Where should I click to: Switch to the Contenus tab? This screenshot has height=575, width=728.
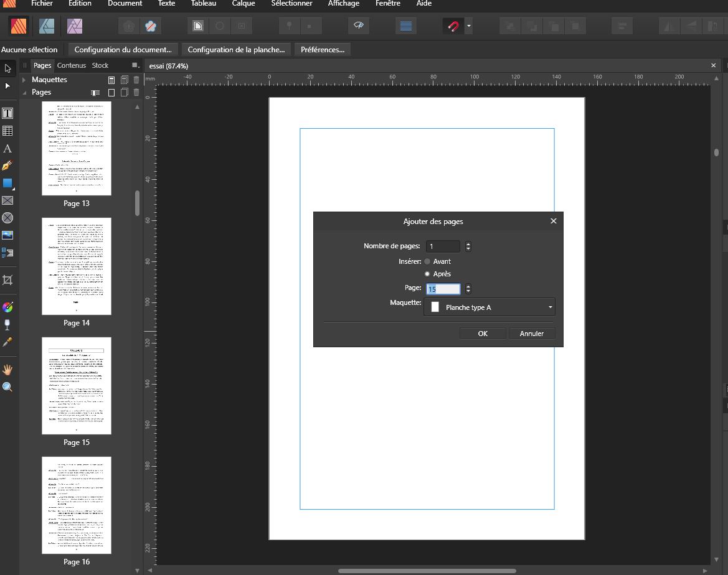(72, 65)
